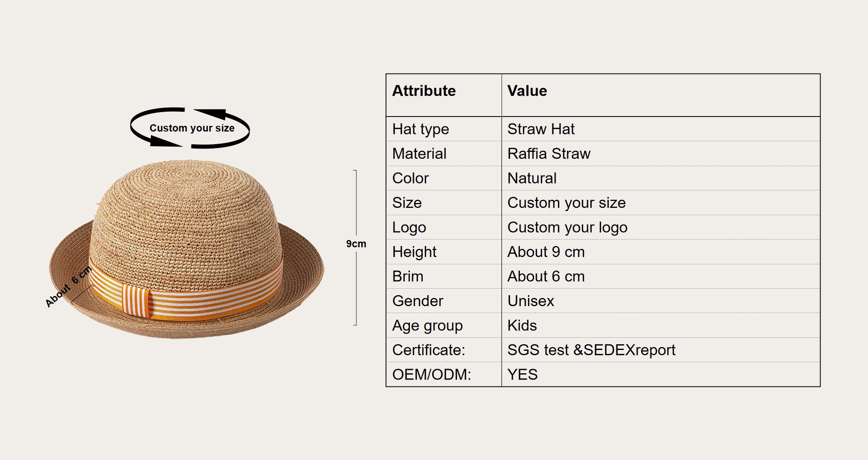Click the 'Size' attribute cell
This screenshot has width=868, height=460.
444,203
